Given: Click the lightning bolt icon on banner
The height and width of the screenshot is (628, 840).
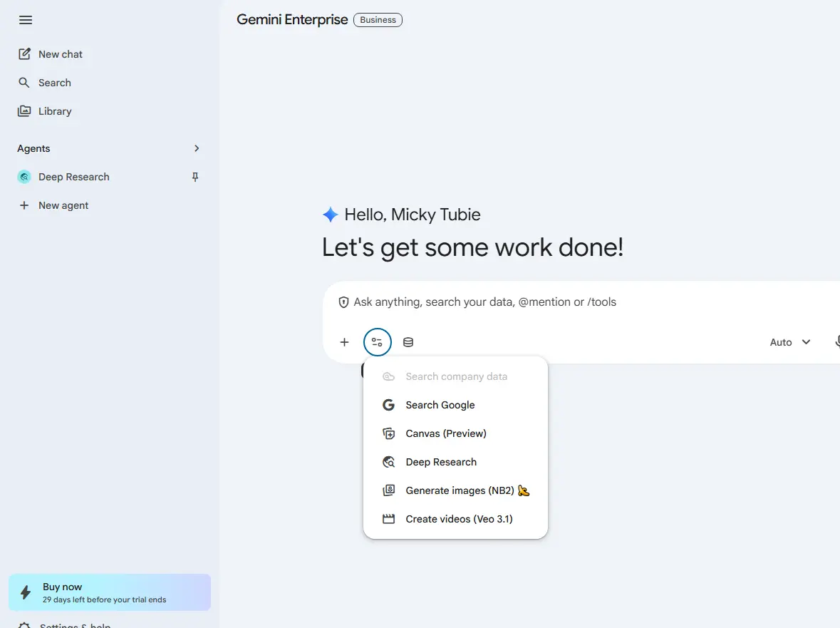Looking at the screenshot, I should pos(25,592).
